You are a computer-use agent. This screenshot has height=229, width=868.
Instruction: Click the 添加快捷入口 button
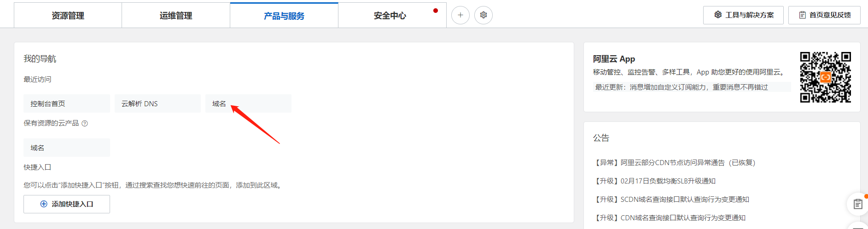tap(67, 204)
